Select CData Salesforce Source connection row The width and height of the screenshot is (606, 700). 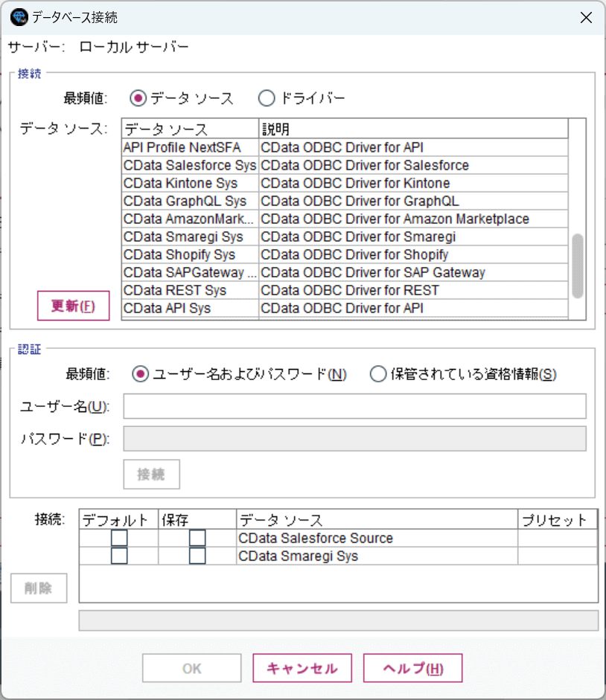coord(338,538)
